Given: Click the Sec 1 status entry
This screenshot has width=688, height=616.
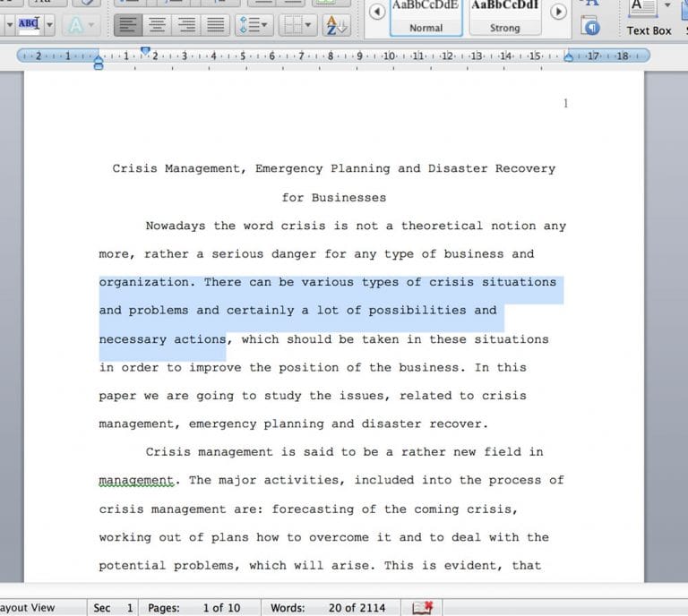Looking at the screenshot, I should (113, 608).
